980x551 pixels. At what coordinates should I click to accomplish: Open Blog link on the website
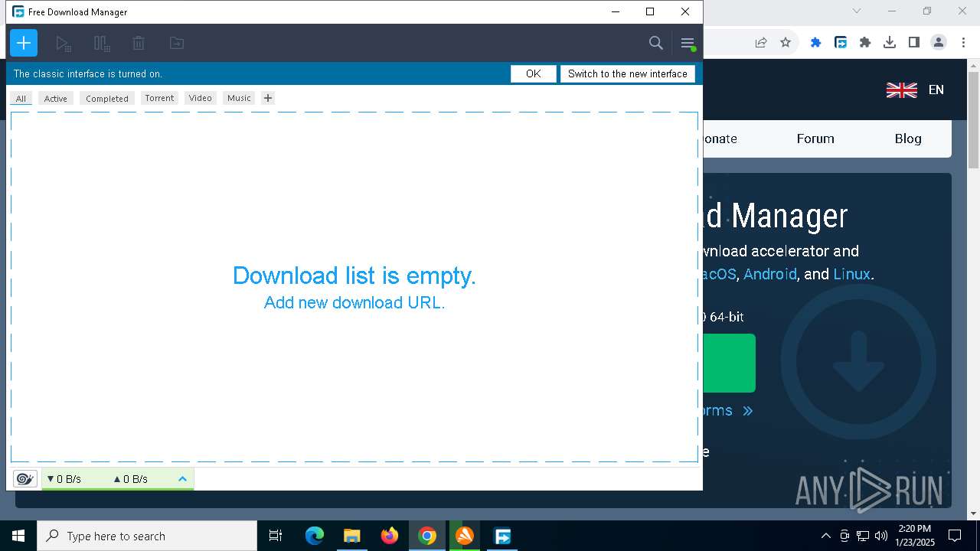tap(908, 139)
